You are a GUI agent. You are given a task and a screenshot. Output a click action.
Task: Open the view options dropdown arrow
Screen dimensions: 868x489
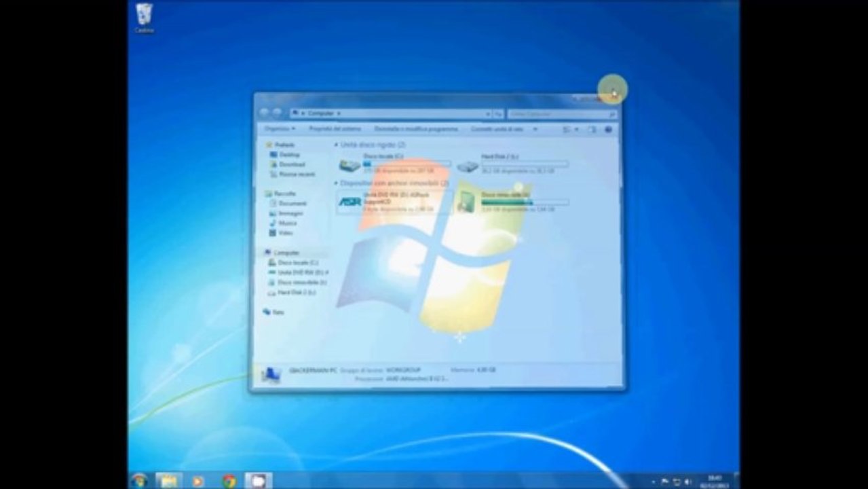(577, 129)
